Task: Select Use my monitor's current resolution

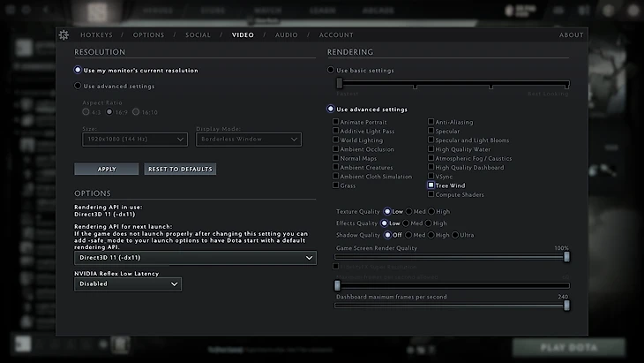Action: point(79,70)
